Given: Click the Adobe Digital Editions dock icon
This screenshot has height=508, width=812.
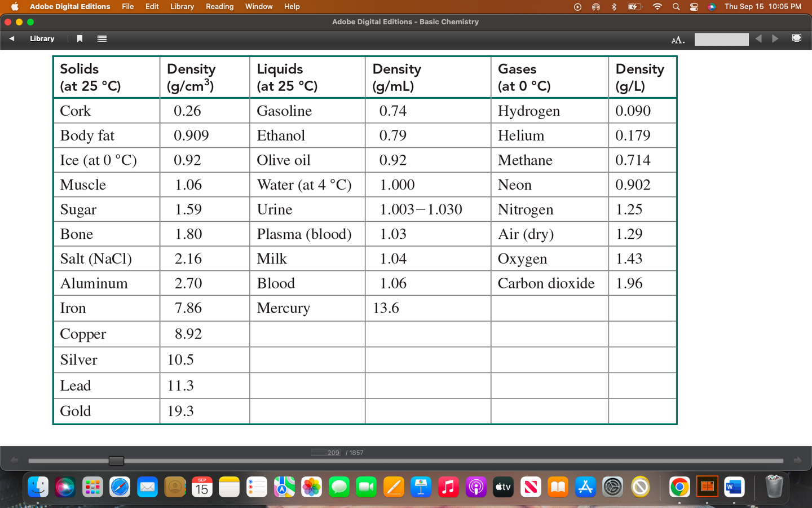Looking at the screenshot, I should [707, 487].
